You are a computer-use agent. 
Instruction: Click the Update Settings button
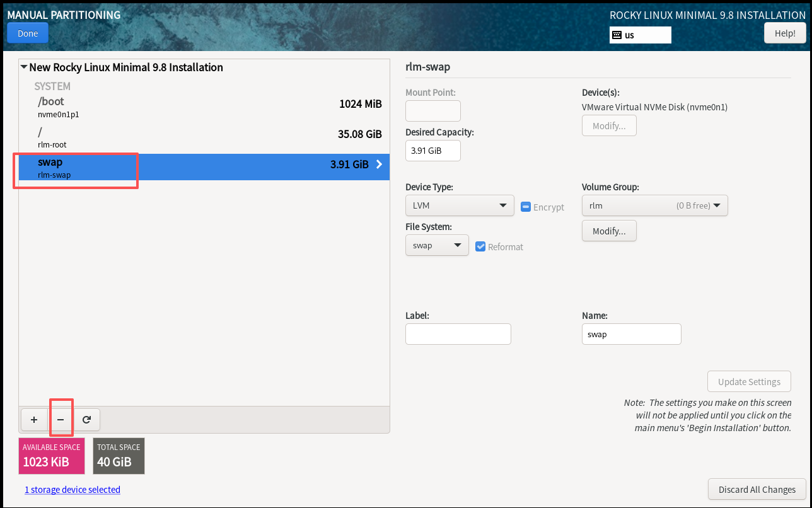coord(750,381)
